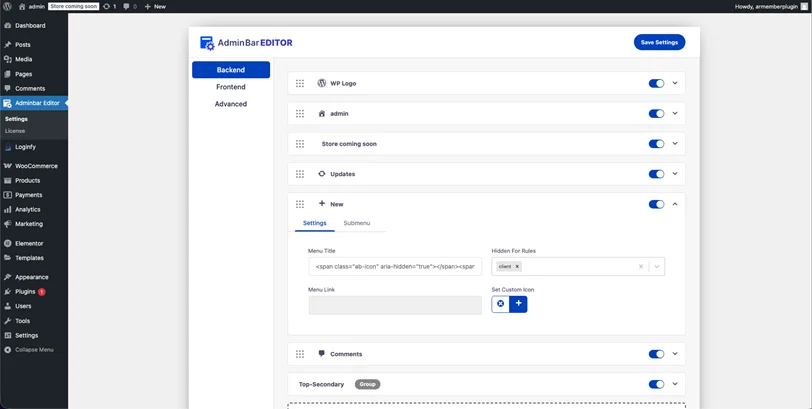Viewport: 812px width, 409px height.
Task: Toggle the Top-Secondary group switch
Action: point(656,384)
